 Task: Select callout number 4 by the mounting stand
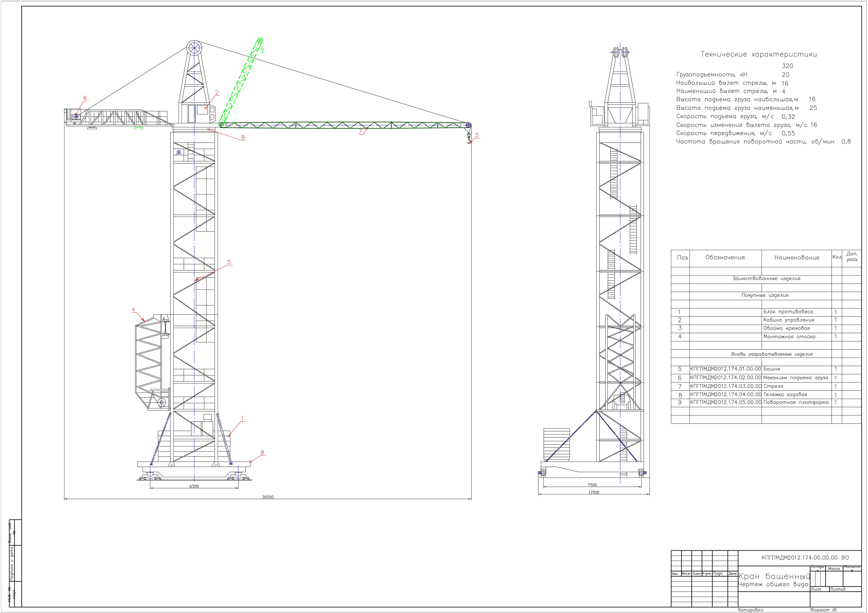(133, 309)
